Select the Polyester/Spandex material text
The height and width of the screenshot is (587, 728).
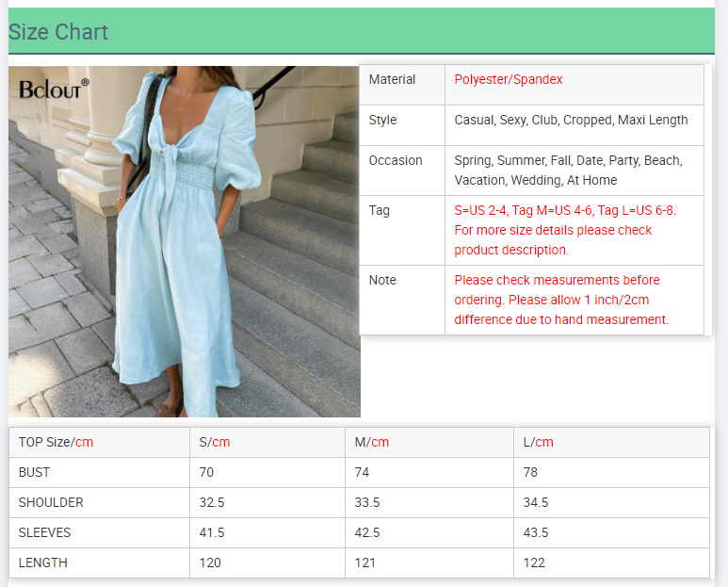coord(509,80)
